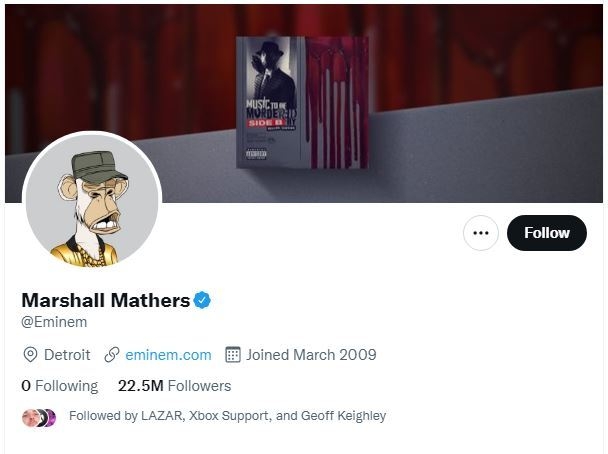Screen dimensions: 608x454
Task: Click the @Eminem handle text
Action: point(54,322)
